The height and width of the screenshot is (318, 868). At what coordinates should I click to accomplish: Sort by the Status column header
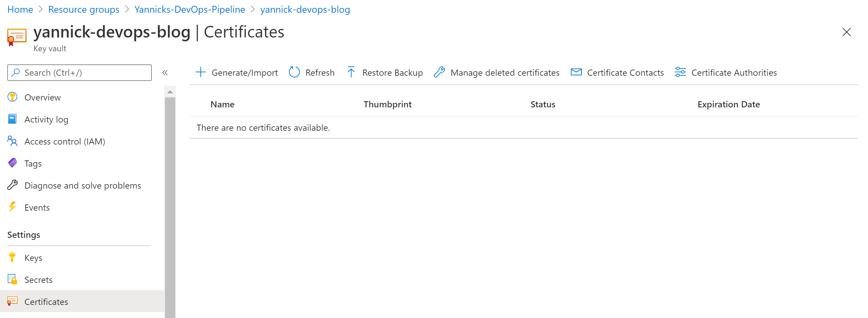(543, 104)
